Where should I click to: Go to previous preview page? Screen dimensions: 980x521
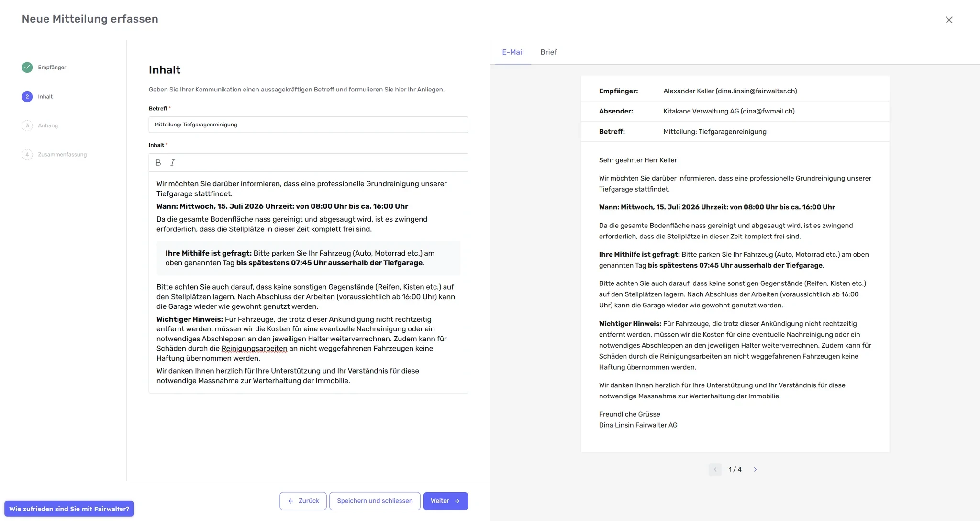click(715, 470)
